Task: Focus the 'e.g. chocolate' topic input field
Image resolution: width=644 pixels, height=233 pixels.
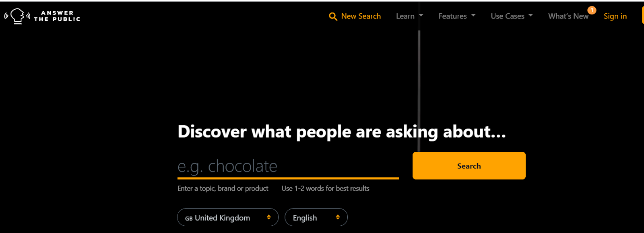Action: click(288, 166)
